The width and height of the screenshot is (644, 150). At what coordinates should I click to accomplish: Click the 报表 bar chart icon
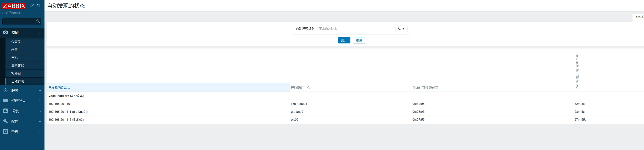(x=5, y=111)
